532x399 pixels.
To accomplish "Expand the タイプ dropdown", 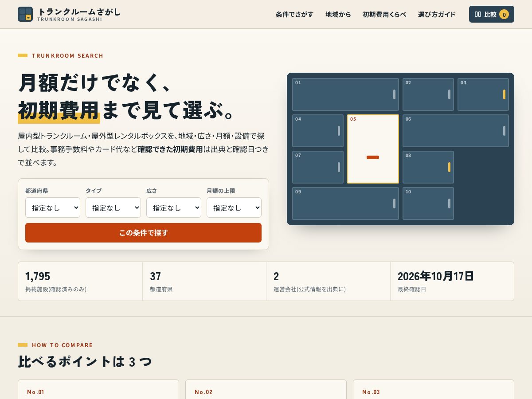I will [x=113, y=207].
